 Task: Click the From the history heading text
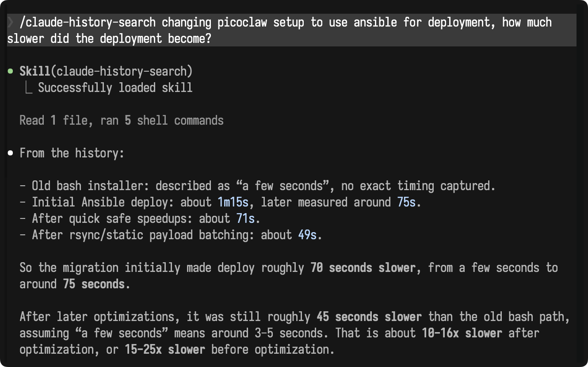click(x=73, y=153)
